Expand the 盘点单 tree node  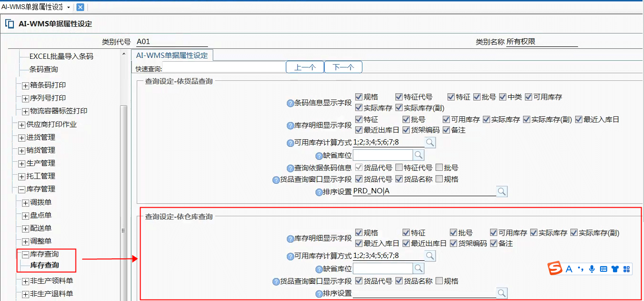coord(25,215)
